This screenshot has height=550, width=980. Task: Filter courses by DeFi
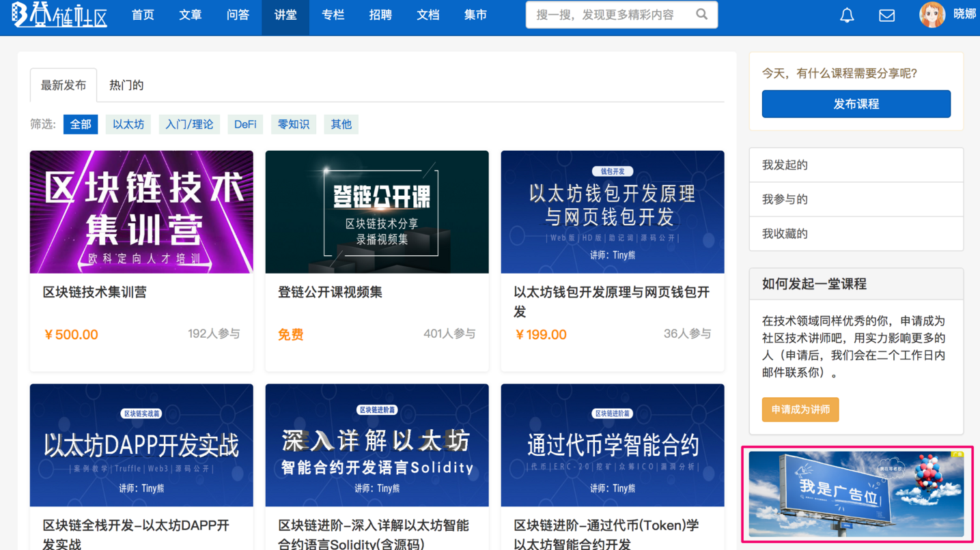tap(245, 124)
